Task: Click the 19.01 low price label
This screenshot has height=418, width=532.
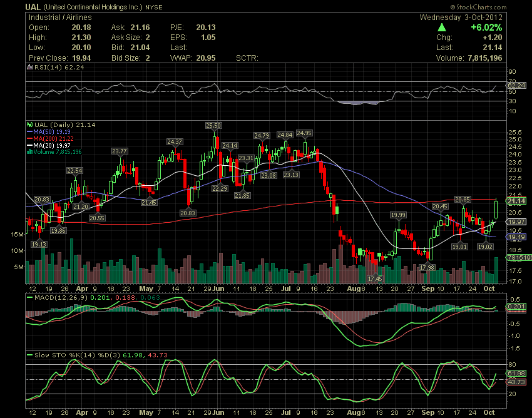Action: click(459, 247)
